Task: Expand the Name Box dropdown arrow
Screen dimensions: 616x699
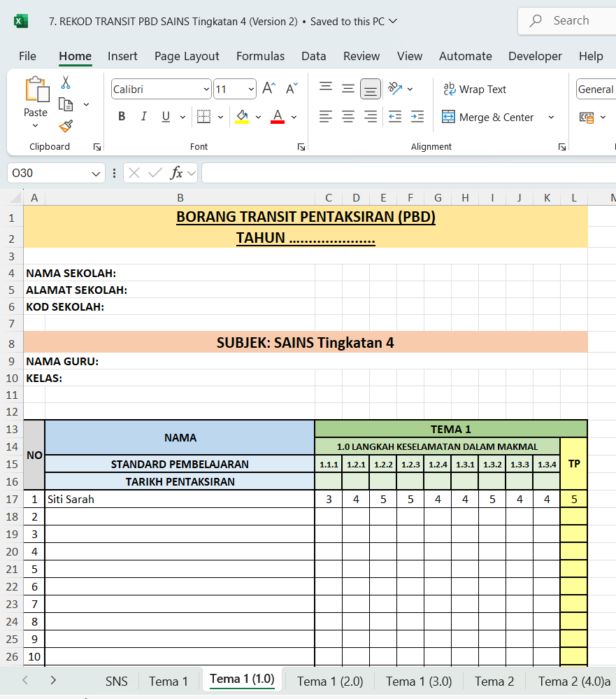Action: (96, 174)
